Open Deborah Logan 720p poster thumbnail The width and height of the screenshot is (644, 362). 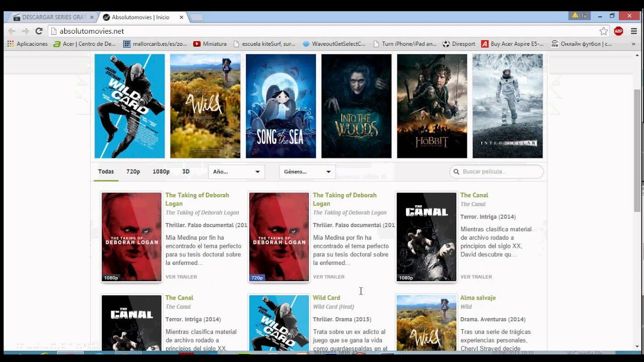pyautogui.click(x=279, y=237)
